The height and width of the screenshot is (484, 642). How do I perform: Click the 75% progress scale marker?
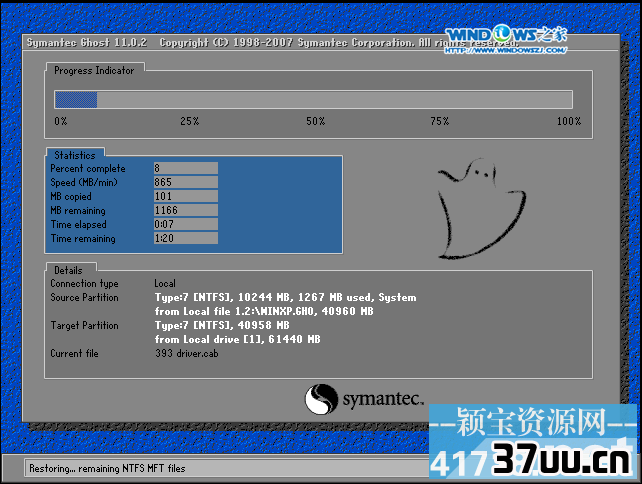440,121
